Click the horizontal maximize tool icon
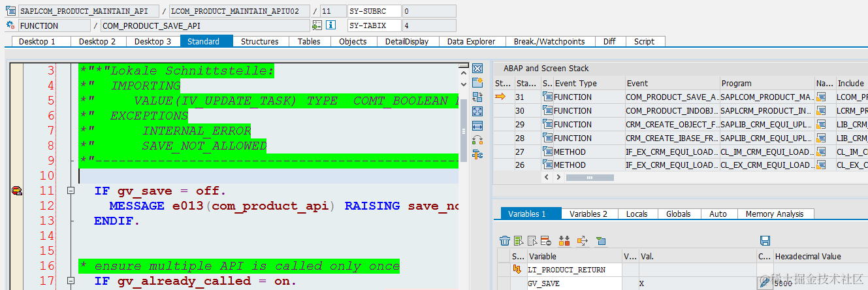 point(477,125)
